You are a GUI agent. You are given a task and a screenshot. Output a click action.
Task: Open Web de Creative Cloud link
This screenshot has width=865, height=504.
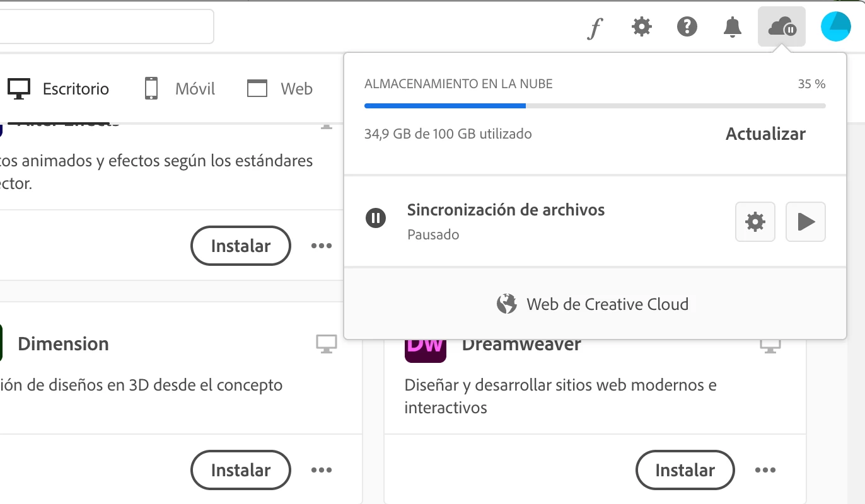click(593, 304)
